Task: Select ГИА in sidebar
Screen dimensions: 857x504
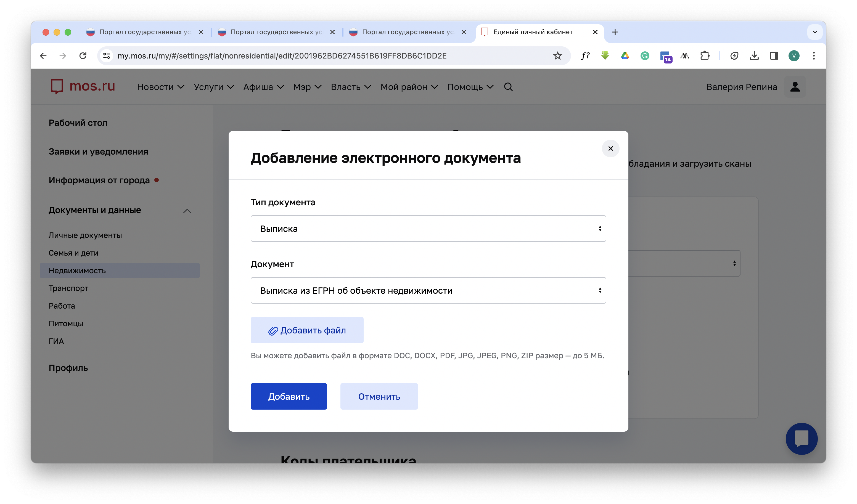Action: 56,341
